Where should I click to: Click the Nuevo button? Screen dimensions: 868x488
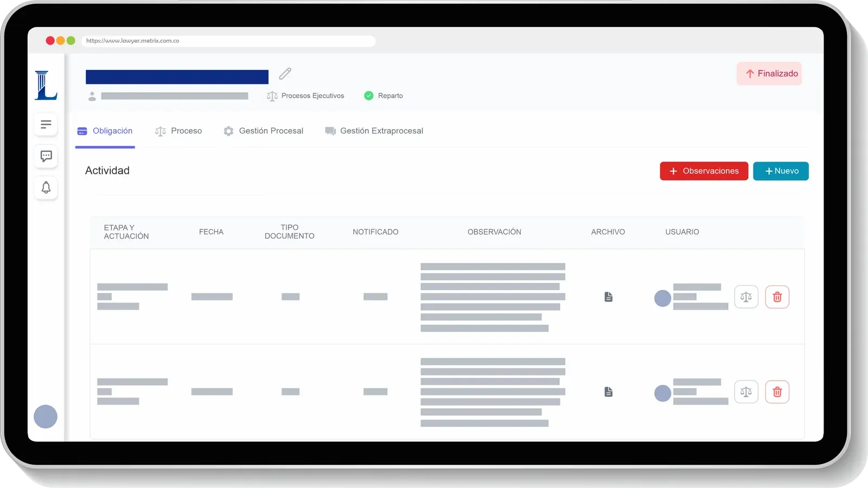(781, 171)
